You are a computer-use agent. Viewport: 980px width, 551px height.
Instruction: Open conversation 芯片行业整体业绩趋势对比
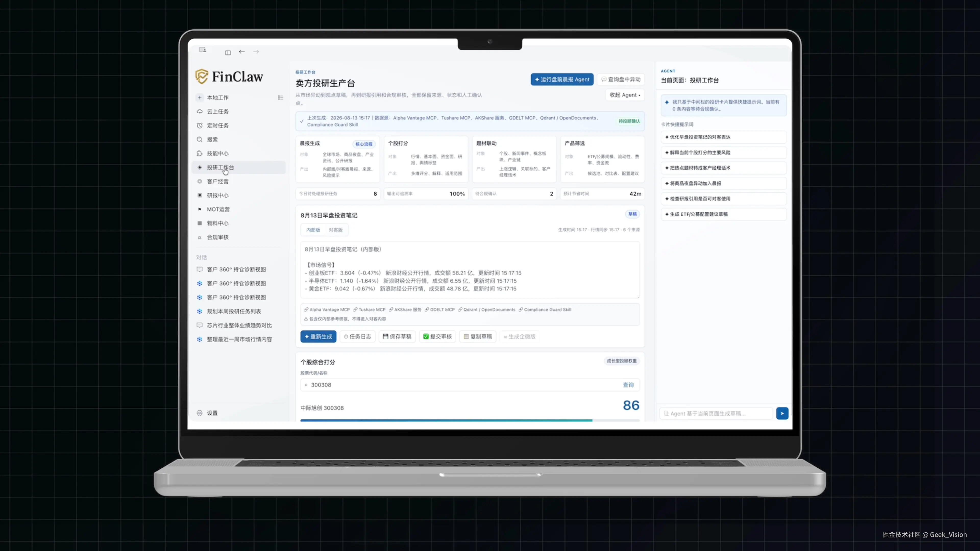coord(239,325)
